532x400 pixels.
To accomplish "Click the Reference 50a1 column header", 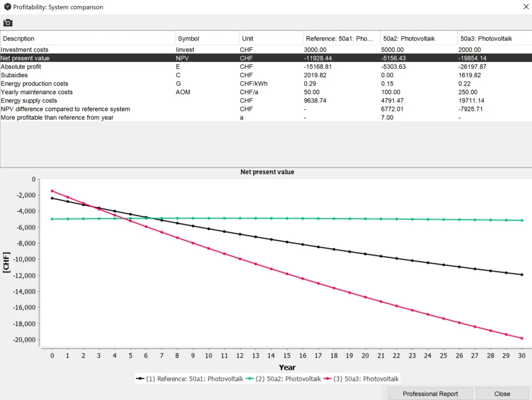I will click(341, 38).
